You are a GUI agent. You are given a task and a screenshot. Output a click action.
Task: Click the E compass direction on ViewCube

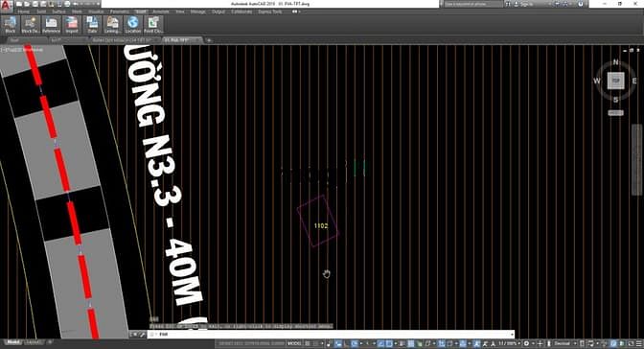coord(634,81)
